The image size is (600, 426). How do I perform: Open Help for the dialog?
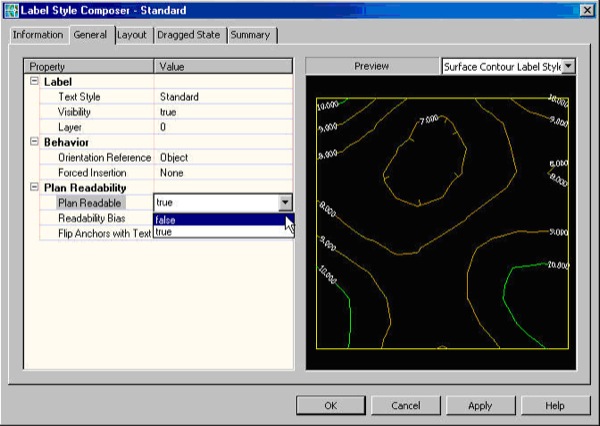pos(555,406)
